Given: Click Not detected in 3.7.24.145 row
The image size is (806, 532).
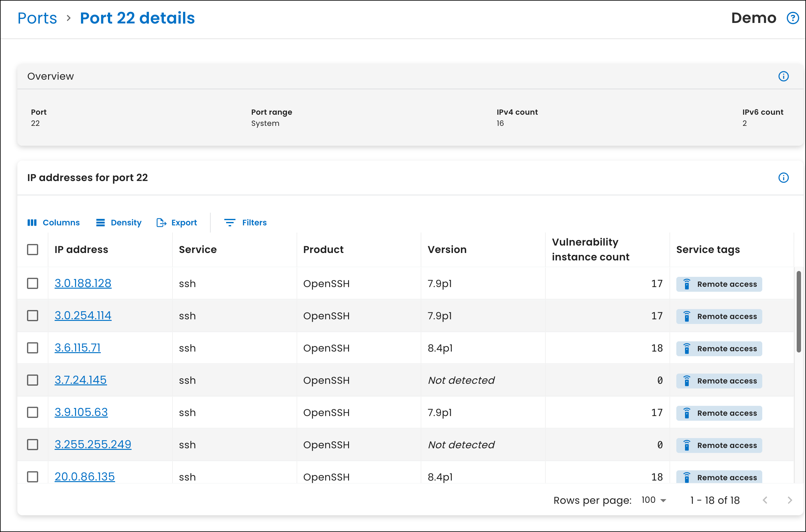Looking at the screenshot, I should [x=461, y=380].
